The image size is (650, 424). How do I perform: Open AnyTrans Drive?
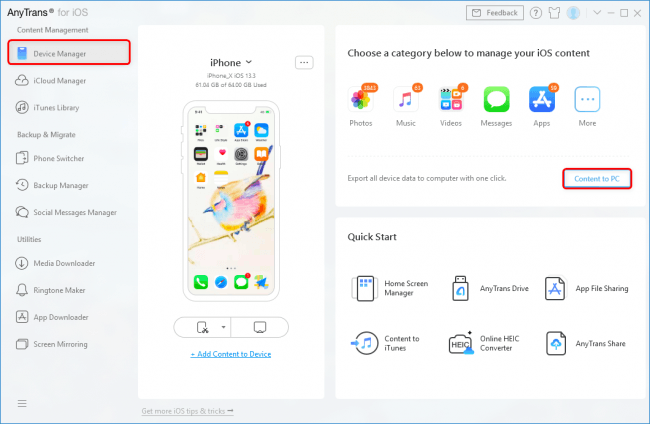pyautogui.click(x=461, y=289)
